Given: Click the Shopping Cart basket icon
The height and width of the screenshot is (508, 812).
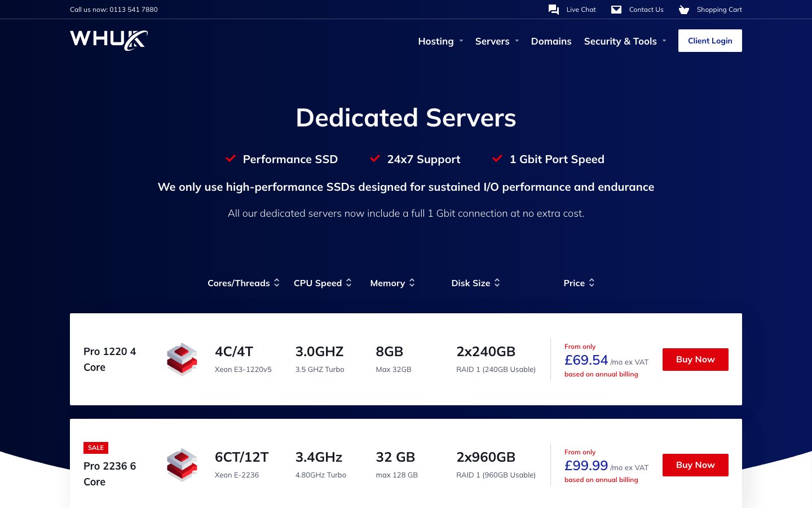Looking at the screenshot, I should [x=684, y=10].
